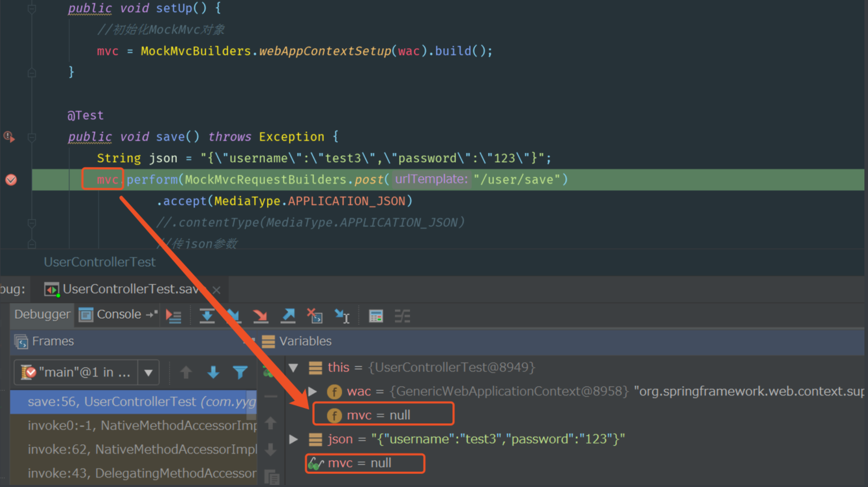This screenshot has height=487, width=868.
Task: Click the Trace Current Stream Chain icon
Action: [402, 316]
